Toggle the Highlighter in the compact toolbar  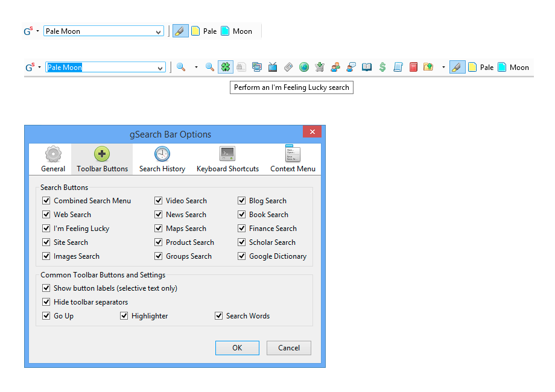(x=180, y=31)
